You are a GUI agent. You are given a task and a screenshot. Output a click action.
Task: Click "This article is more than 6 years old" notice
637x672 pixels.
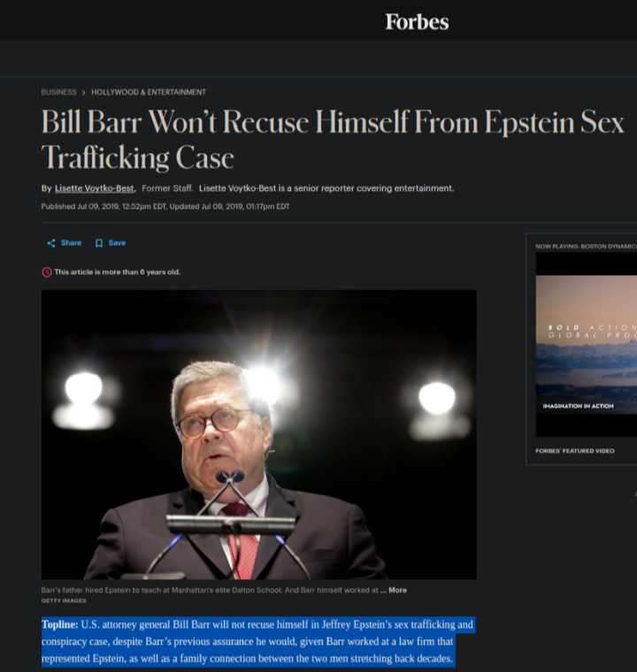click(x=118, y=272)
